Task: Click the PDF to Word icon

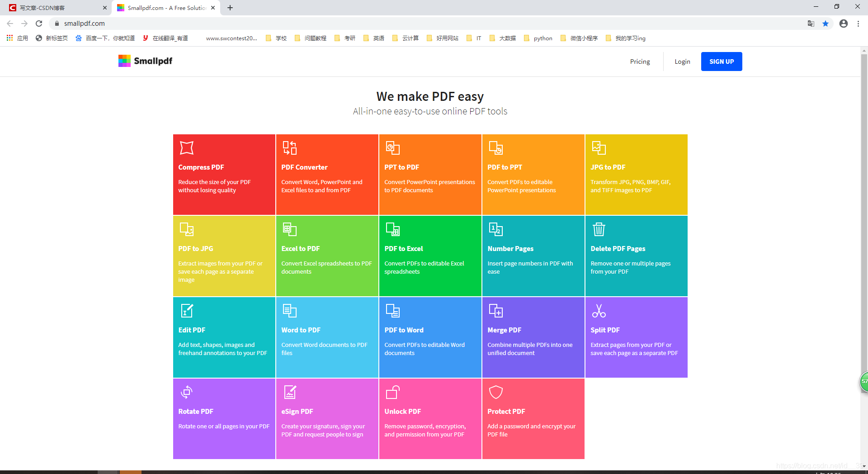Action: 393,311
